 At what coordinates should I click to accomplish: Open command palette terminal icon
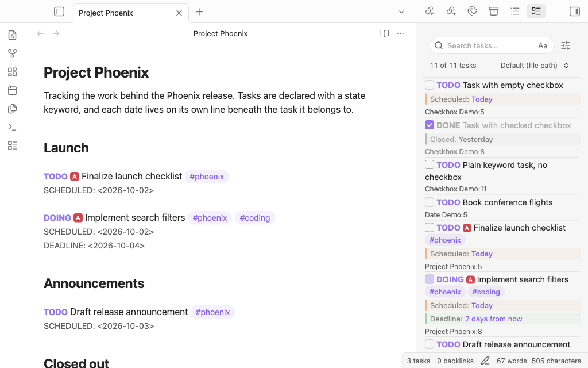click(x=13, y=127)
